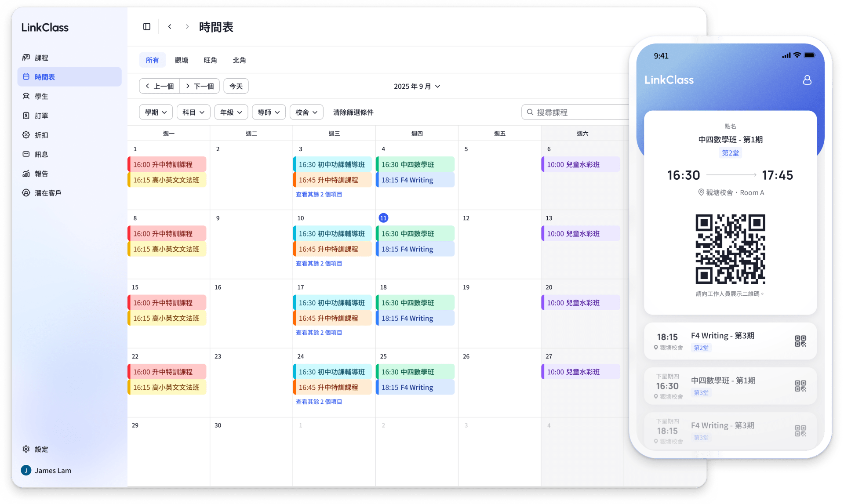Viewport: 844px width, 504px height.
Task: Click 查看其餘 2 個項目 on September 17
Action: tap(319, 333)
